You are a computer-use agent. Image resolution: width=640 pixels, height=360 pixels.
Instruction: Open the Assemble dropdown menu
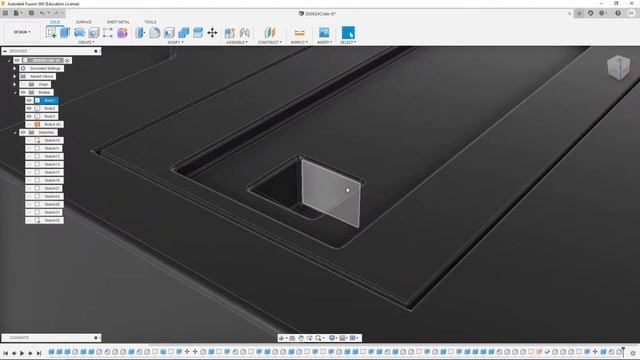(x=237, y=42)
